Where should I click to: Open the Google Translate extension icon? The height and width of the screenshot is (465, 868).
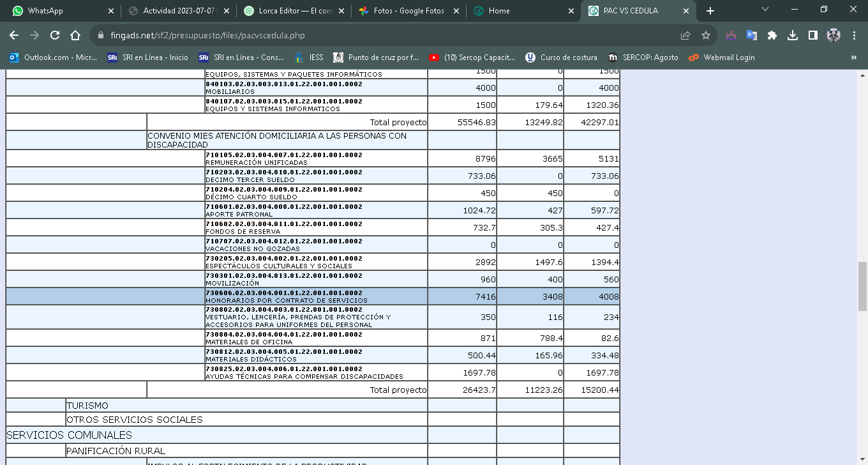752,36
